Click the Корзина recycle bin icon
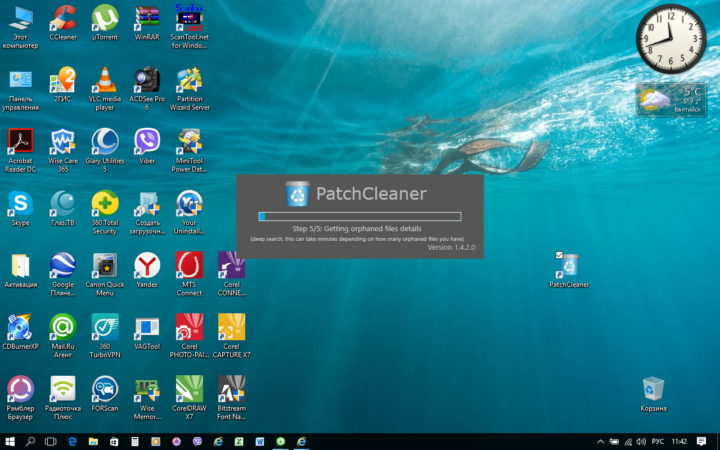Screen dimensions: 720x450 (x=653, y=394)
